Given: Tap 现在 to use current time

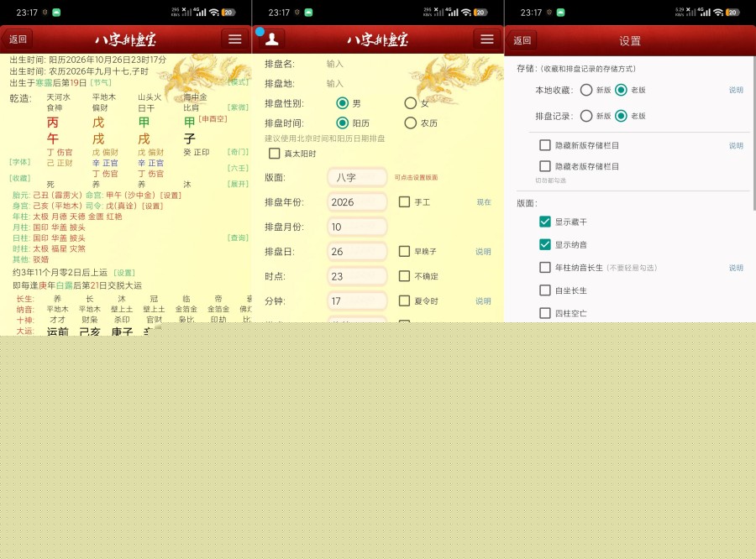Looking at the screenshot, I should (x=484, y=202).
